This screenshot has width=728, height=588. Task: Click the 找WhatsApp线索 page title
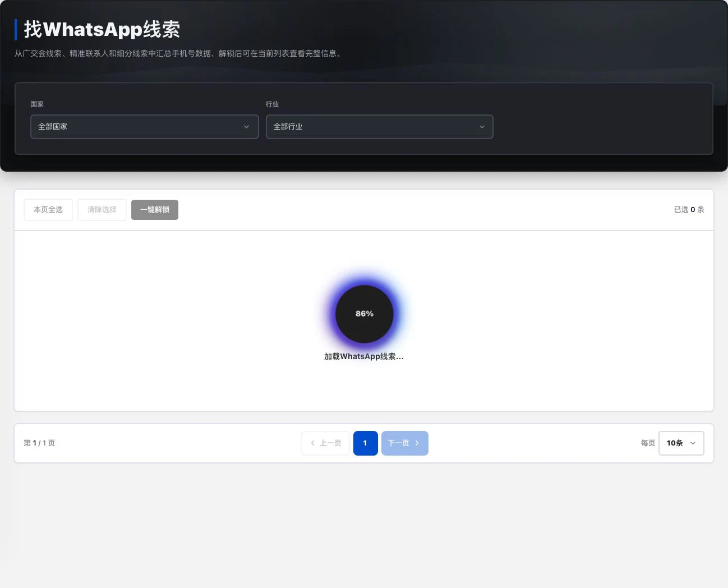point(102,30)
